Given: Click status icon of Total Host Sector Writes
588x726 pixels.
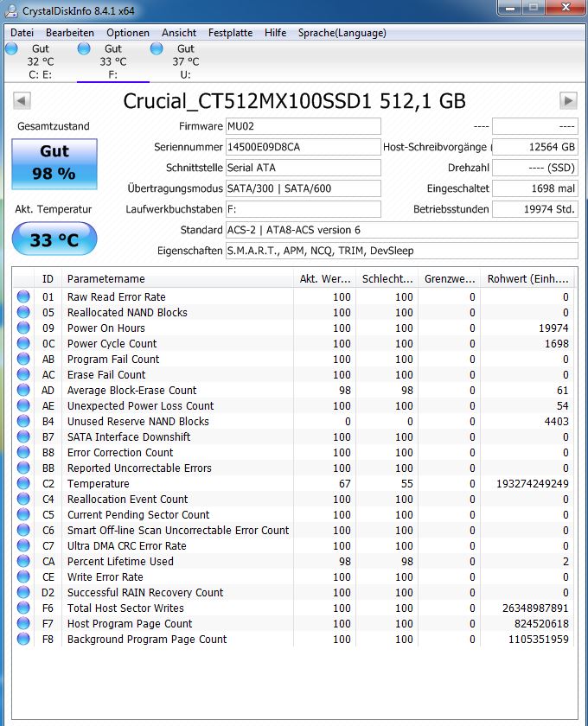Looking at the screenshot, I should click(x=23, y=608).
